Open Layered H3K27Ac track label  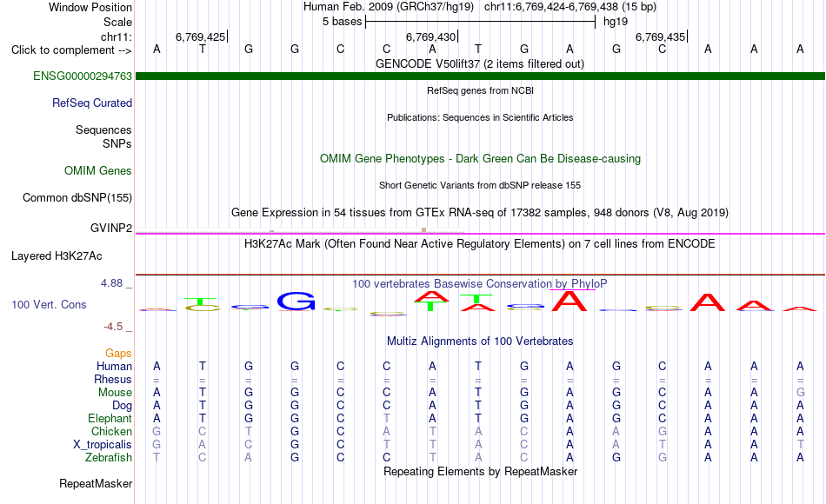tap(57, 256)
